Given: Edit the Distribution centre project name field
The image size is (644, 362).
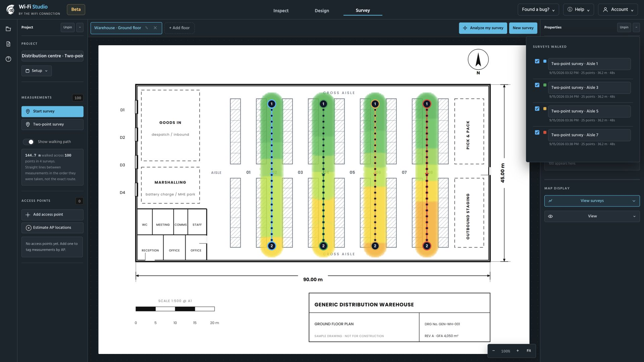Looking at the screenshot, I should pyautogui.click(x=52, y=56).
